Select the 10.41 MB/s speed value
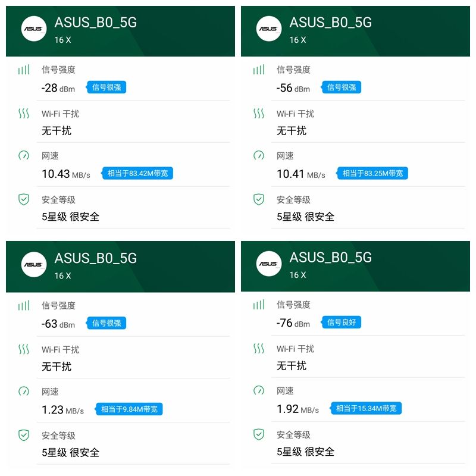476x476 pixels. tap(301, 174)
